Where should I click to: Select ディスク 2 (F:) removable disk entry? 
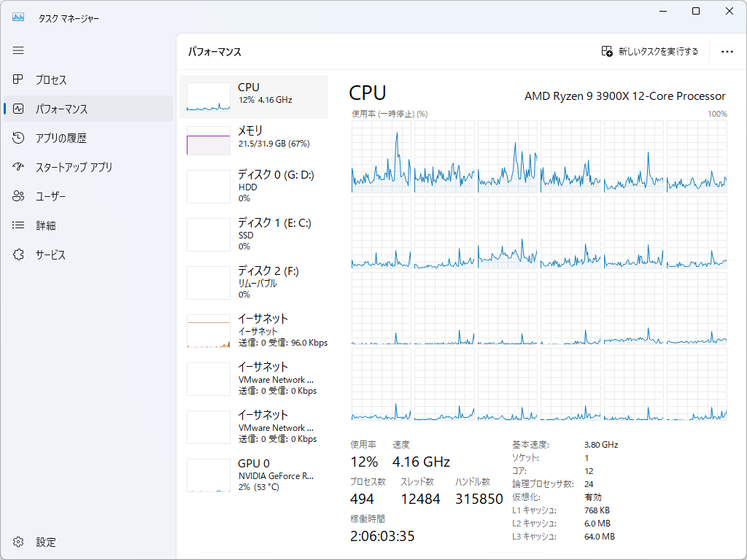(254, 282)
